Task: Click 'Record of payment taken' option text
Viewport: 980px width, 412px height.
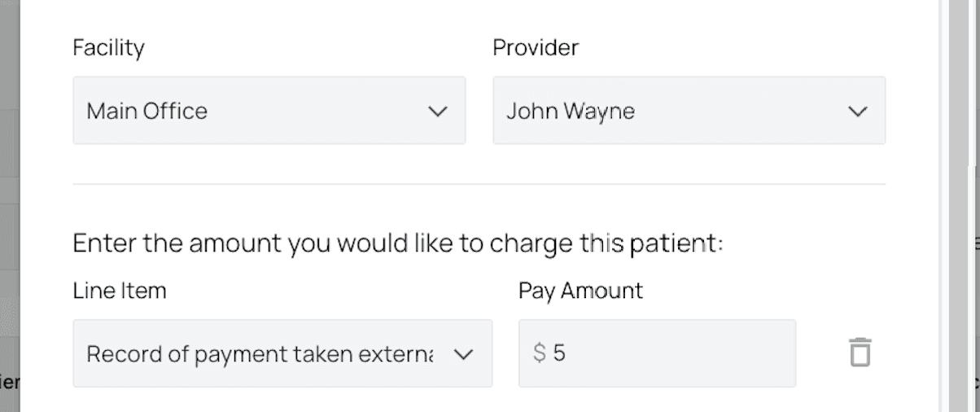Action: [259, 354]
